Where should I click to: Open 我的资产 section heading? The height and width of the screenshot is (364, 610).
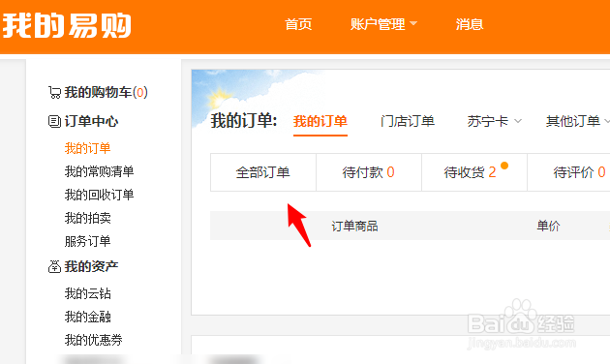click(x=91, y=267)
